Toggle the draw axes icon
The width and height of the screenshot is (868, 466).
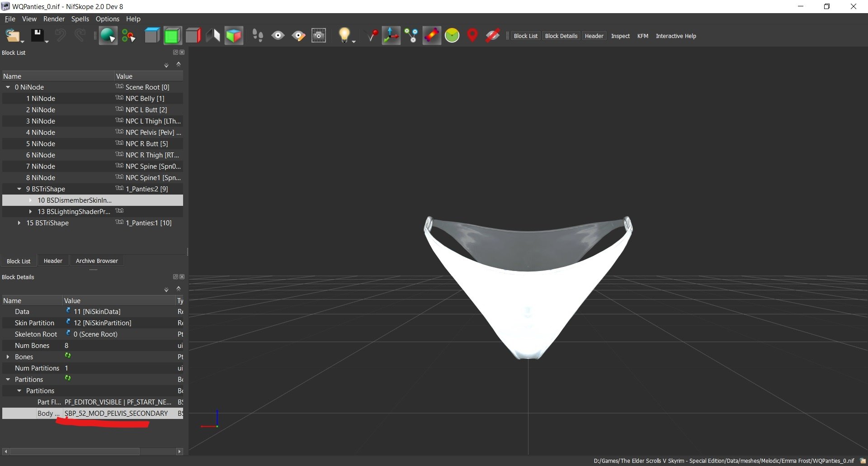tap(391, 35)
